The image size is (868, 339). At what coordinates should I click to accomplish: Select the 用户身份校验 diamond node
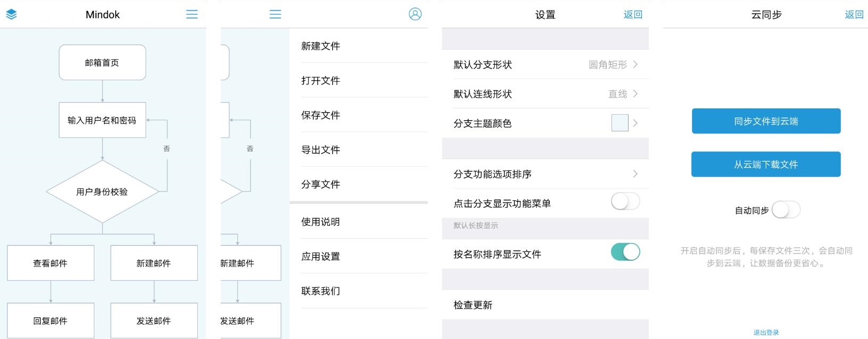(x=102, y=192)
